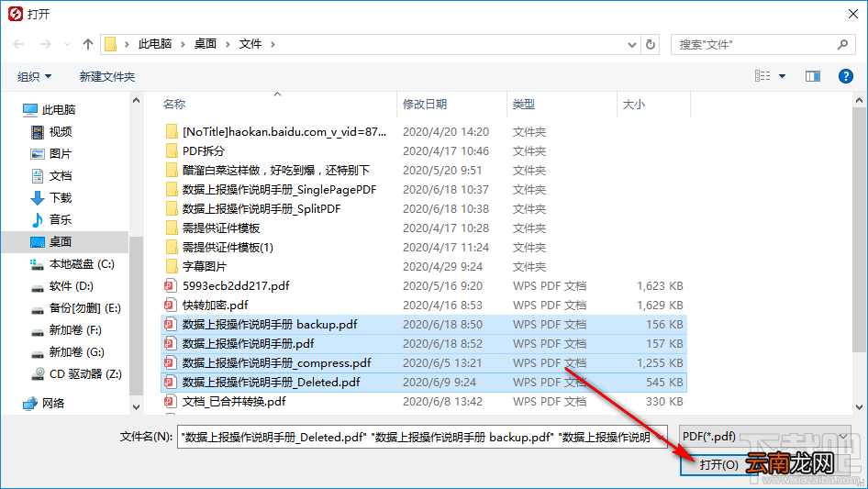Select the 数据上报操作说明手册_SinglePagePDF folder
Viewport: 868px width, 489px height.
[x=424, y=189]
